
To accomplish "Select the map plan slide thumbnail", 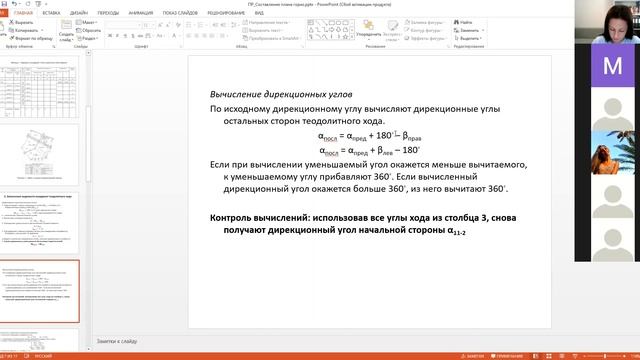I will (39, 155).
